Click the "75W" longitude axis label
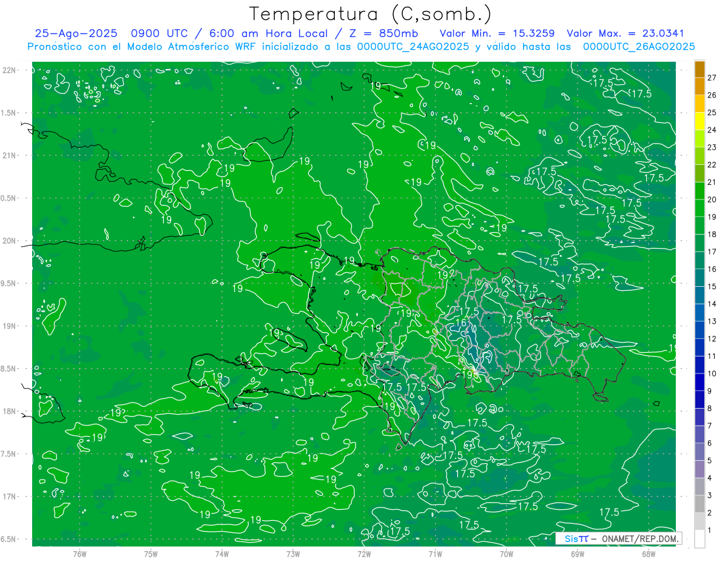Viewport: 728px width, 562px height. tap(151, 554)
